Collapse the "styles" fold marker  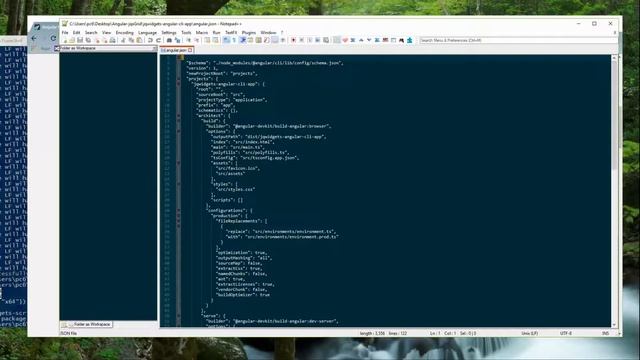click(178, 184)
